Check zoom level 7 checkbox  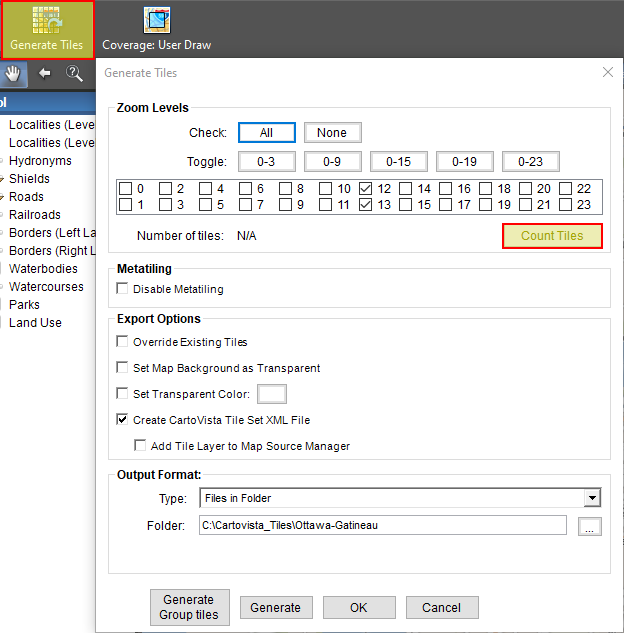(x=245, y=205)
